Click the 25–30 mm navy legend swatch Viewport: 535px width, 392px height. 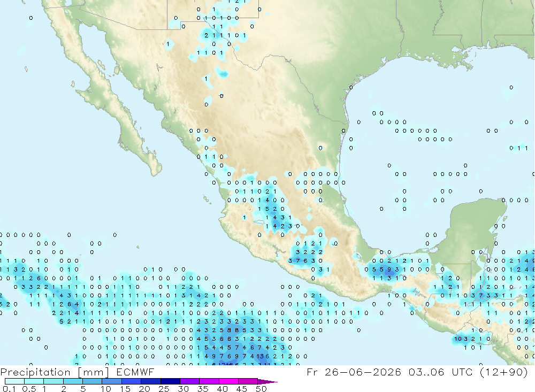[170, 381]
